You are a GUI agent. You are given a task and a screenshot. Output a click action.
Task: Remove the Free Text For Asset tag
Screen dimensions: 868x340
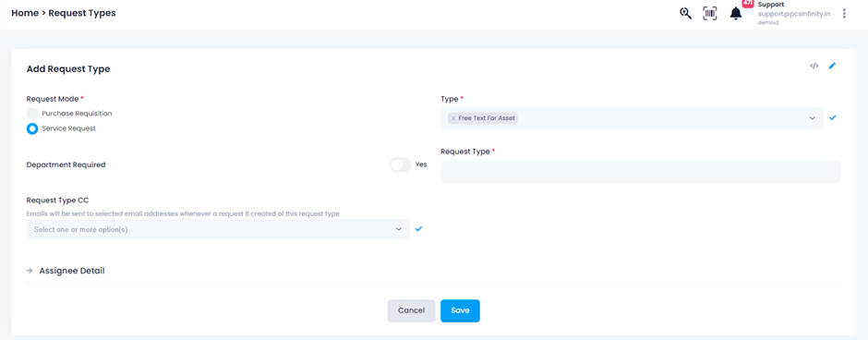click(x=453, y=118)
